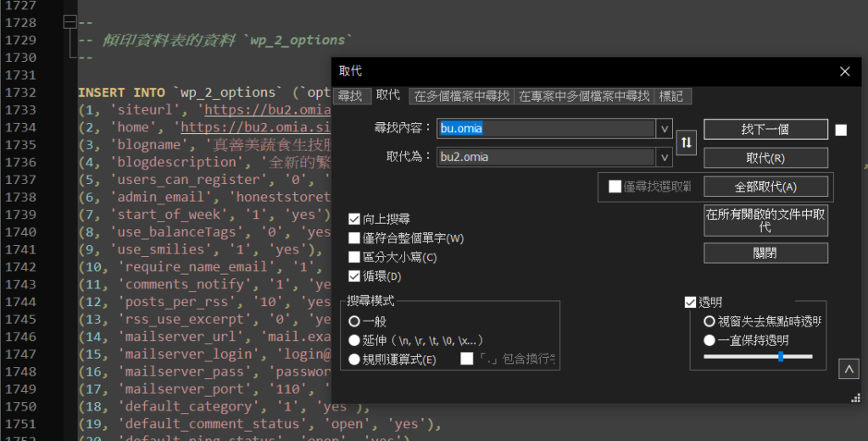This screenshot has height=441, width=868.
Task: Click the transparency slider handle
Action: pos(781,357)
